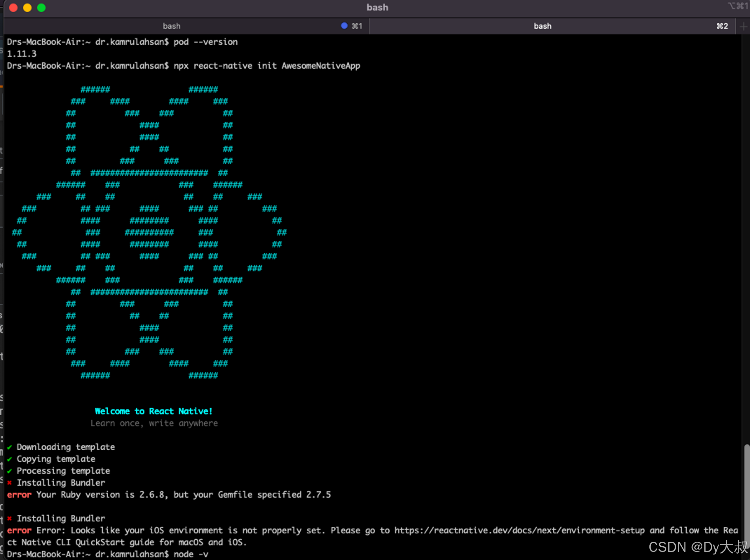Click green checkmark beside Processing template
Viewport: 750px width, 560px height.
[9, 471]
